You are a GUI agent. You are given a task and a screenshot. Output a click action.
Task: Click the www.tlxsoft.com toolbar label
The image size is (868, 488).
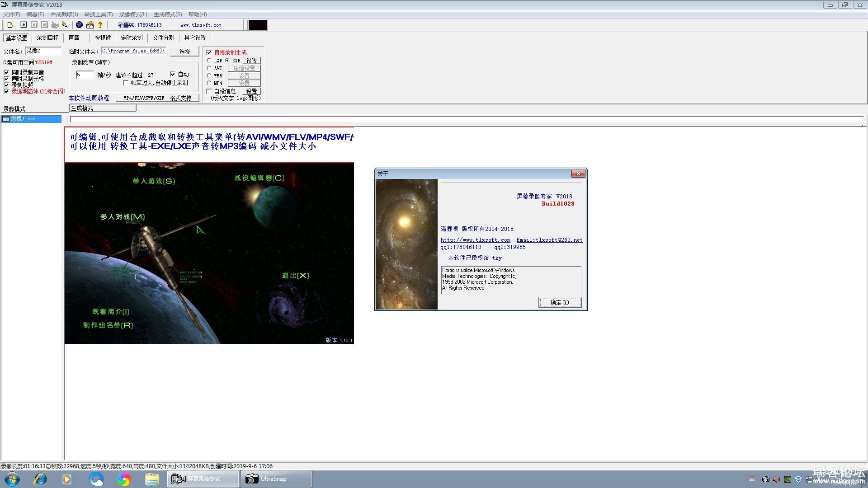pos(201,25)
